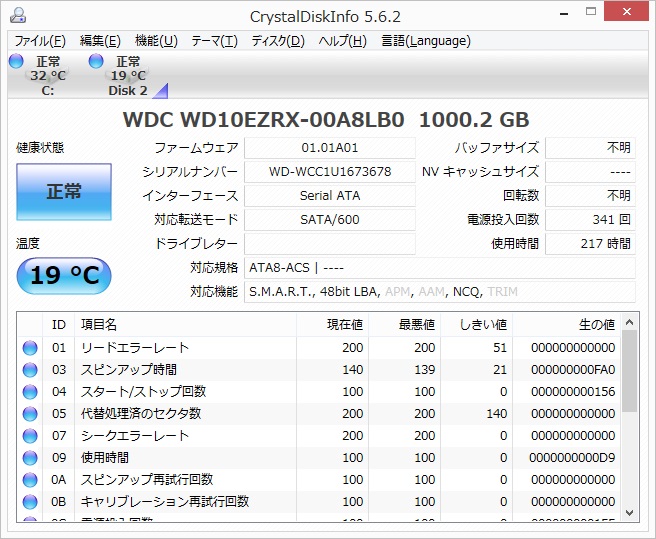Open the ヘルプ(H) menu
The height and width of the screenshot is (539, 656).
coord(342,41)
